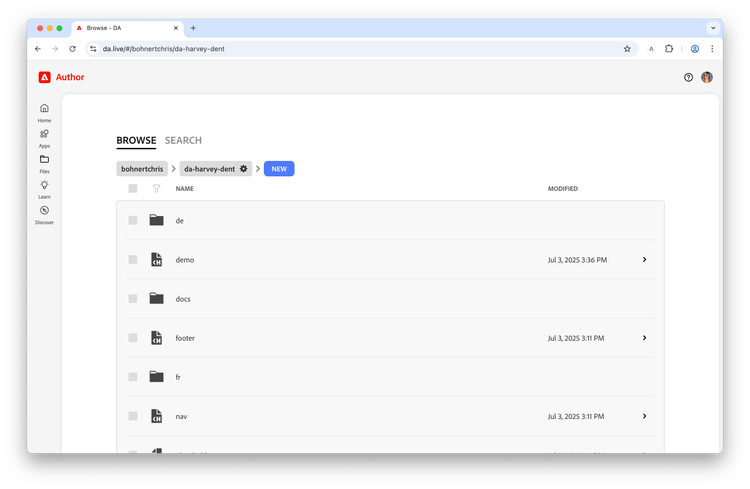
Task: Sort by the MODIFIED column header
Action: click(x=563, y=189)
